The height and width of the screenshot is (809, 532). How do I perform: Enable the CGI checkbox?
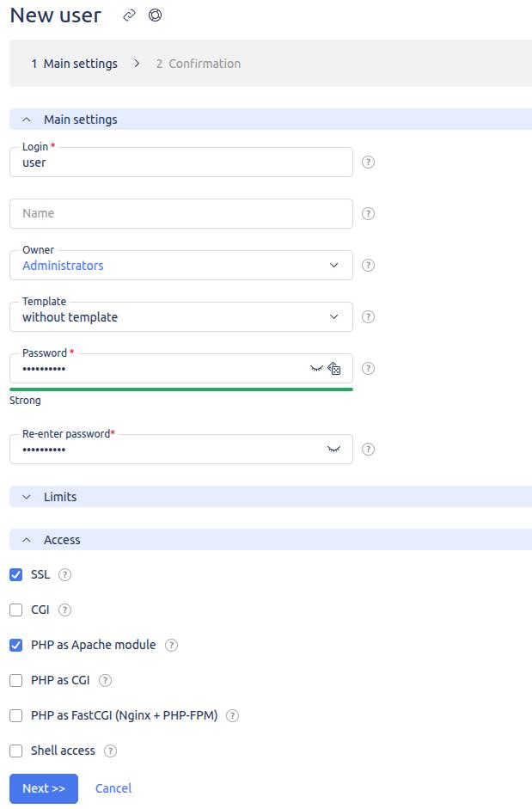pos(16,610)
